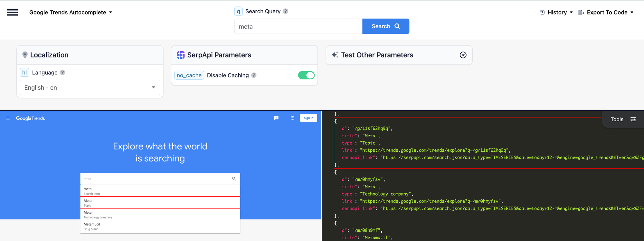This screenshot has width=644, height=241.
Task: Click the search query input containing meta
Action: (298, 26)
